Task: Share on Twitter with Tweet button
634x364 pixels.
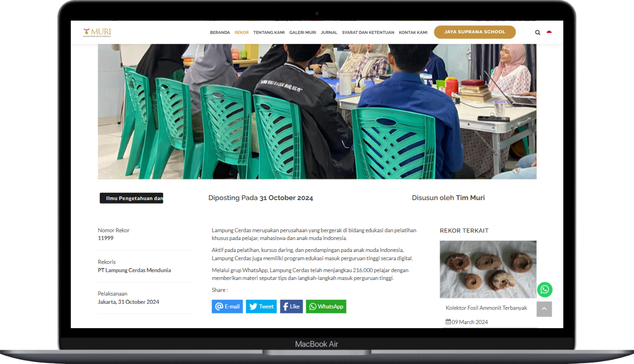Action: 261,307
